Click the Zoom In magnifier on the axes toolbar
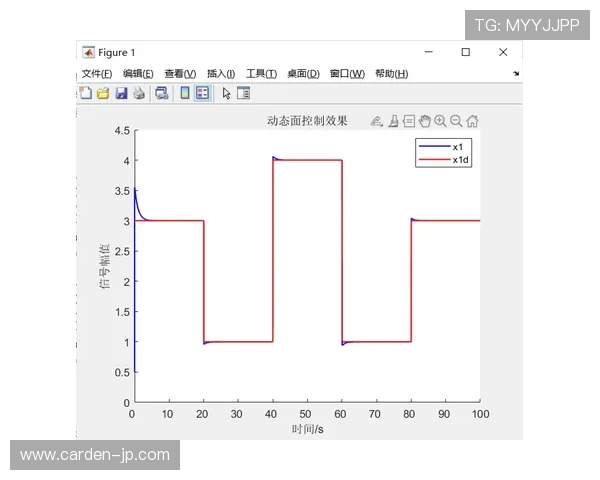Viewport: 600px width, 480px height. point(440,121)
